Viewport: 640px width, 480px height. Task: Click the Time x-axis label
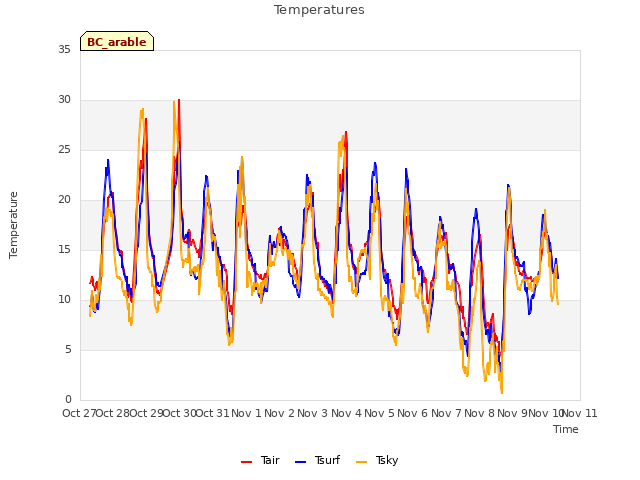[x=566, y=429]
